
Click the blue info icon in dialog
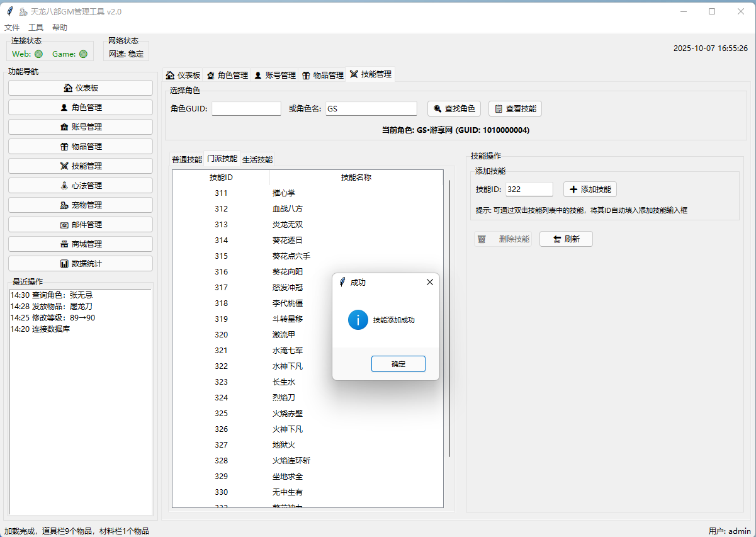[x=358, y=320]
